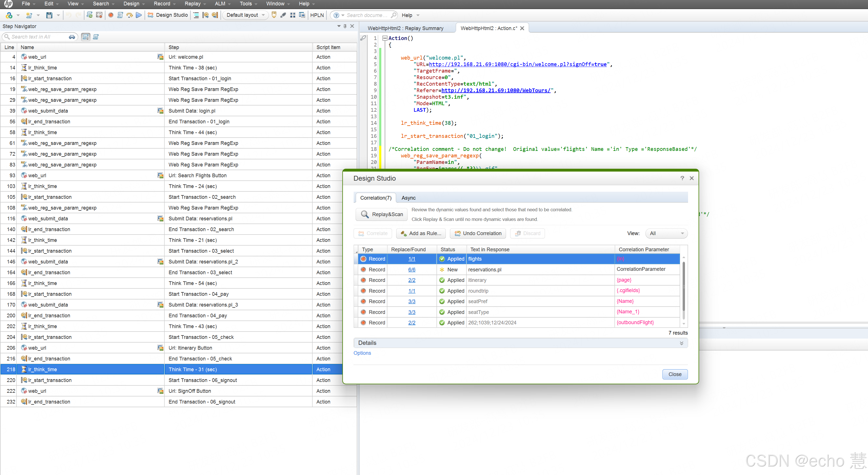Click the red Record button in toolbar

tap(111, 15)
